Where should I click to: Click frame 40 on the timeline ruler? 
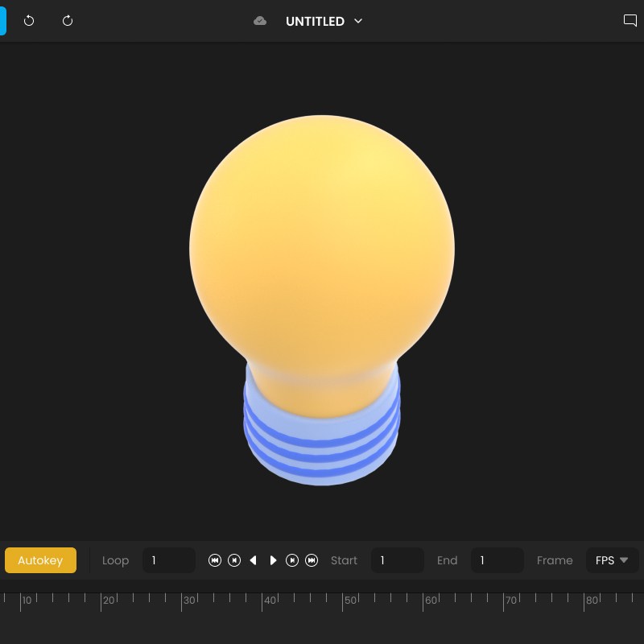click(x=262, y=601)
